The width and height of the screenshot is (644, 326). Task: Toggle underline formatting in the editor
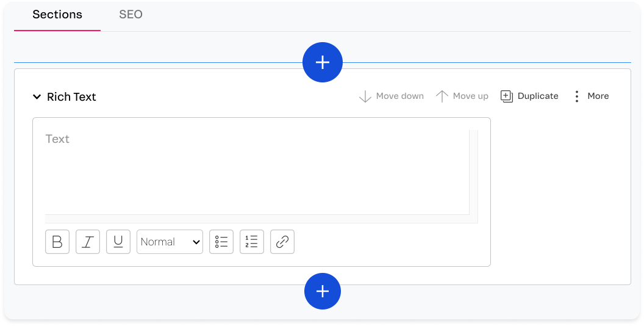click(118, 242)
